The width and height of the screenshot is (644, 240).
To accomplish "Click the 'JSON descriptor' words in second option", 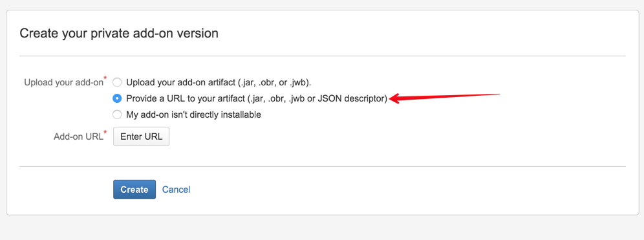I will coord(350,98).
